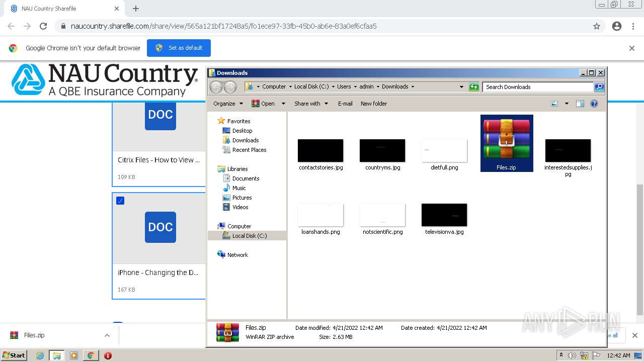Refresh the Downloads folder view

click(x=474, y=87)
